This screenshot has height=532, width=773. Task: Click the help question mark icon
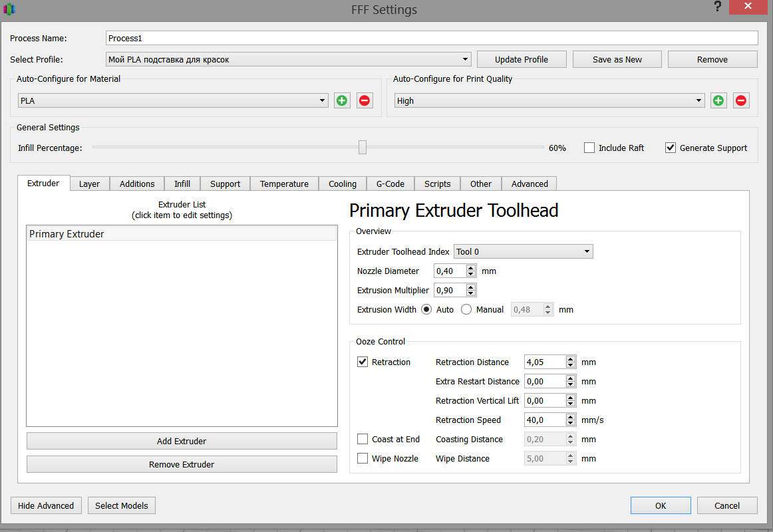(718, 7)
